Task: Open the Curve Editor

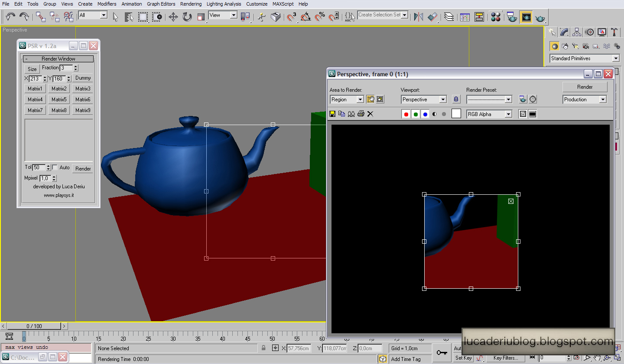Action: pos(465,17)
